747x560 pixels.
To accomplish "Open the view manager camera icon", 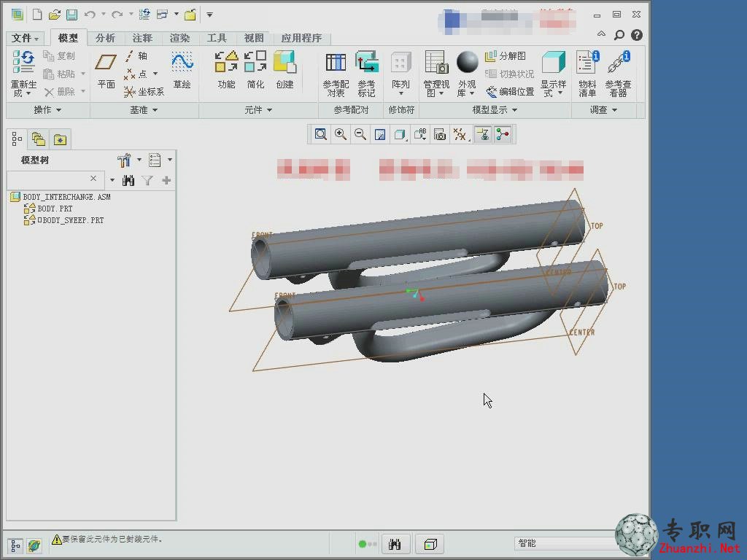I will pyautogui.click(x=440, y=135).
